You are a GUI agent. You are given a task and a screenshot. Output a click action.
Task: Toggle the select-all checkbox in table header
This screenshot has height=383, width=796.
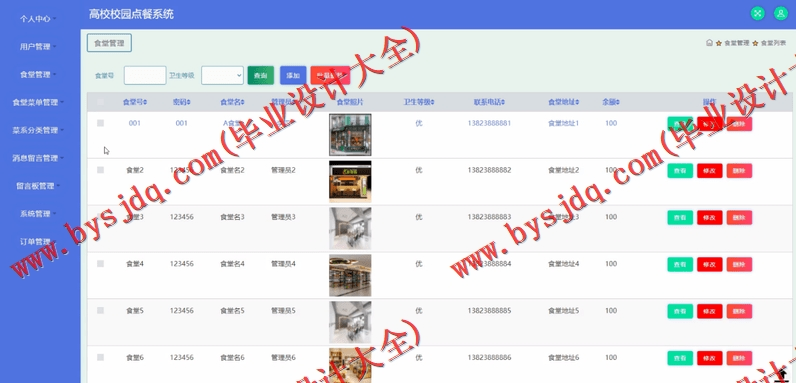click(101, 102)
